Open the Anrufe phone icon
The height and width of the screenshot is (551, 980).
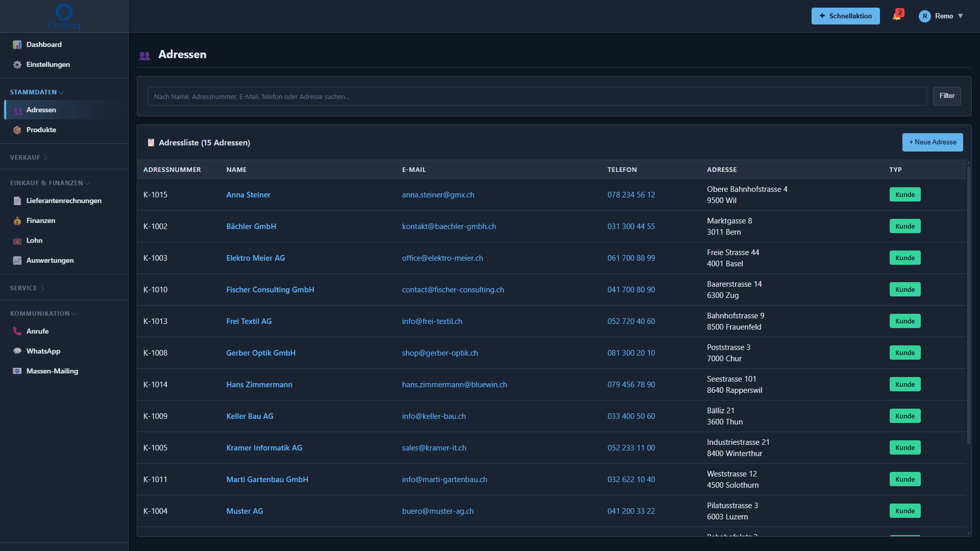(17, 331)
